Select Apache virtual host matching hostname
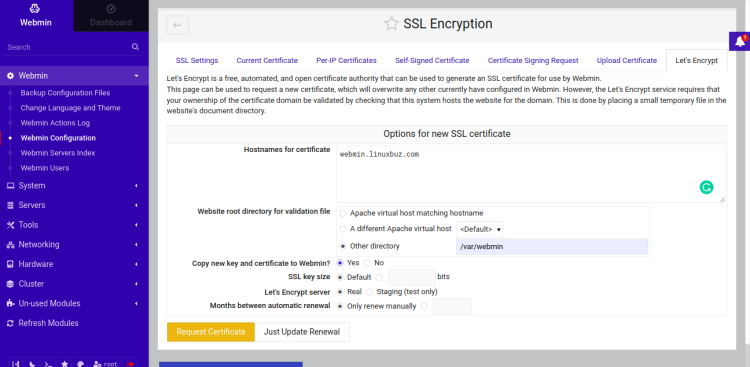 tap(343, 213)
